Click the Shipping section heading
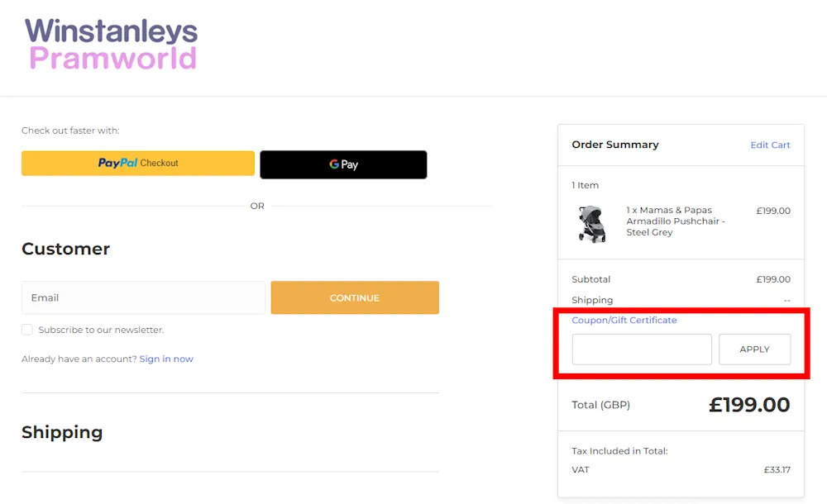 point(62,432)
